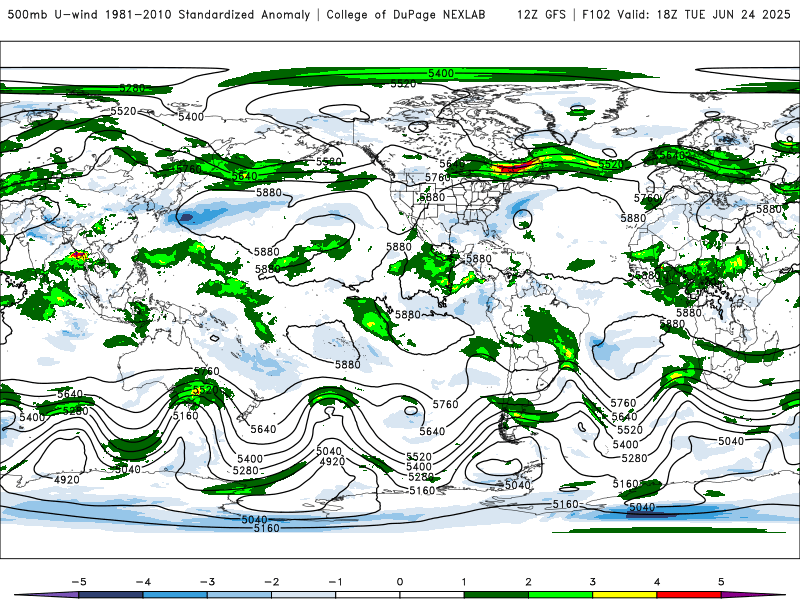Screen dimensions: 800x600
Task: Click the '5' colorbar tick label
Action: pyautogui.click(x=721, y=582)
